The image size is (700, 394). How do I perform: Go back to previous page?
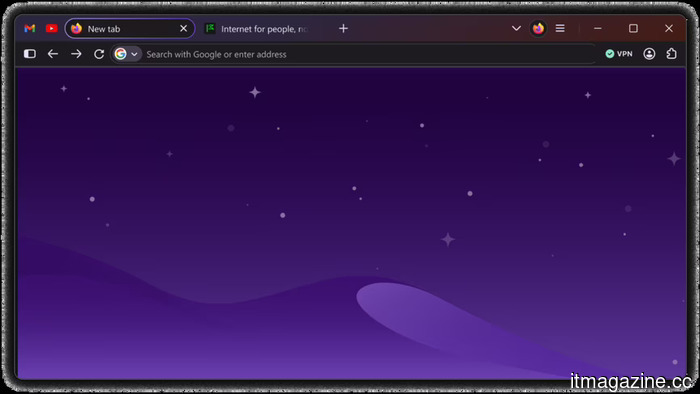click(53, 54)
